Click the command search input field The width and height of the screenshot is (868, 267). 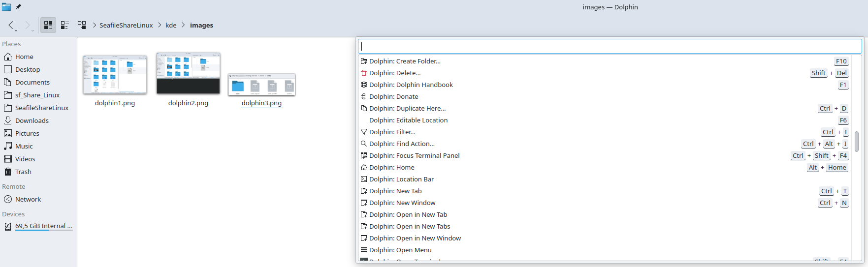[x=610, y=46]
